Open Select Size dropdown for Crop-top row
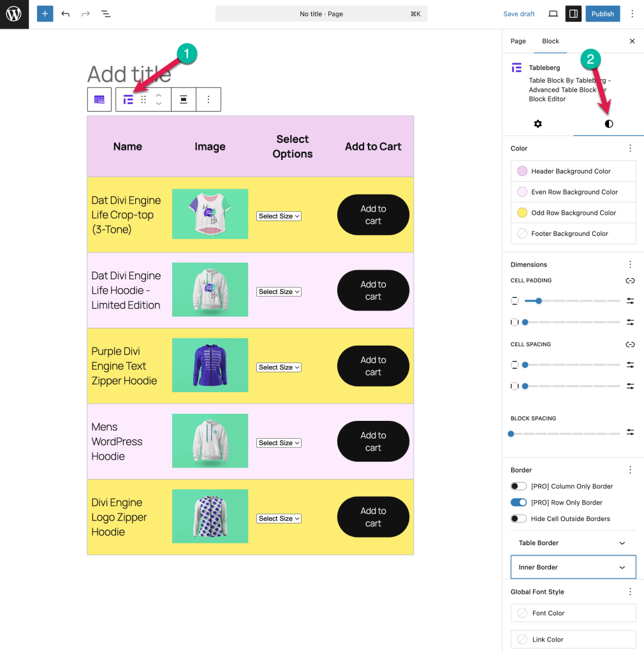 (279, 216)
